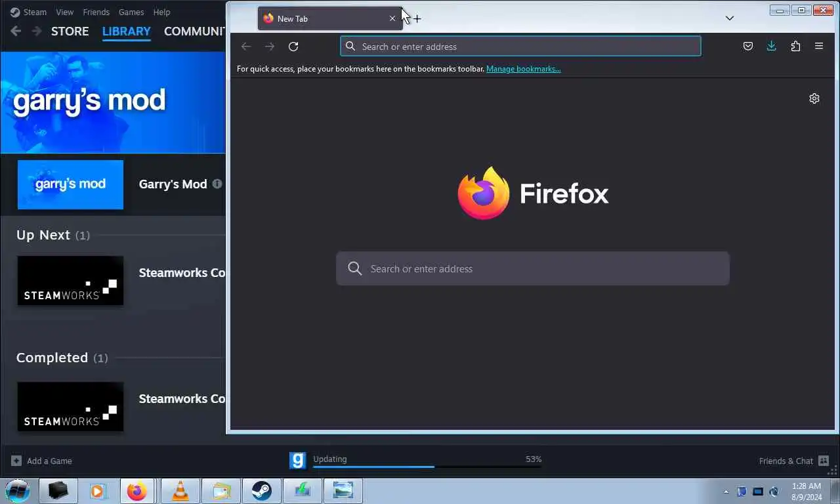The height and width of the screenshot is (504, 840).
Task: Click the Garry's Mod title text
Action: coord(173,184)
